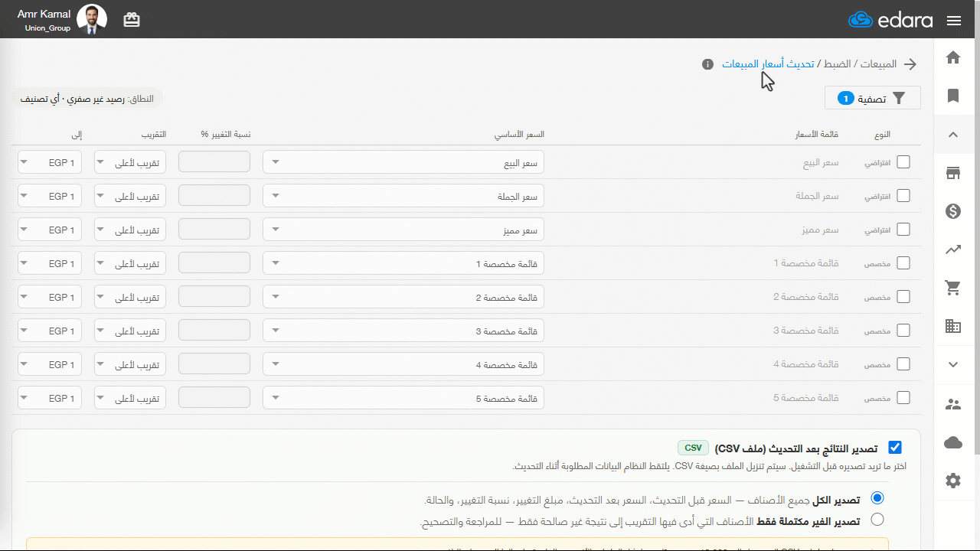This screenshot has height=551, width=980.
Task: Check the سعر مميز price list checkbox
Action: point(903,230)
